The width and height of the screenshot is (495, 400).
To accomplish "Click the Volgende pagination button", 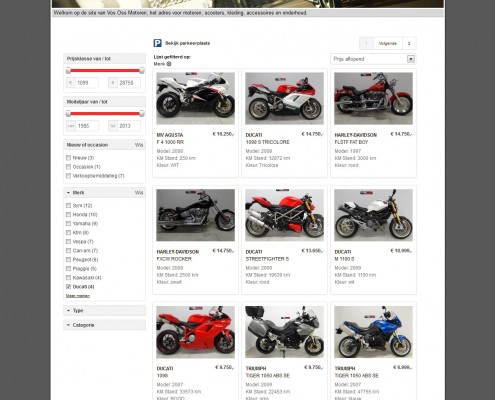I will (388, 43).
